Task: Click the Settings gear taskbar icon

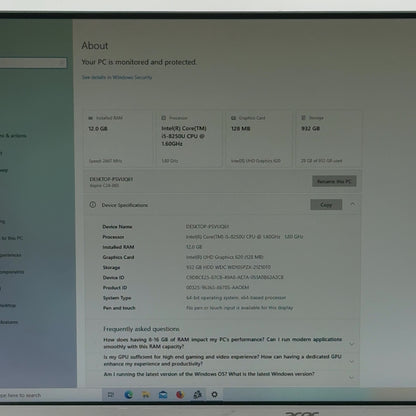Action: click(214, 394)
